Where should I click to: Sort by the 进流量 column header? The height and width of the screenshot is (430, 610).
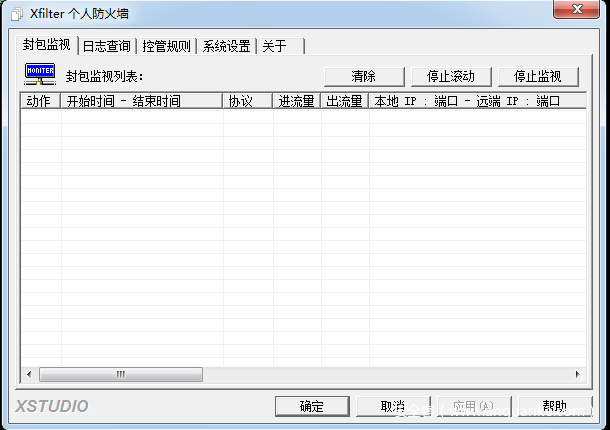296,101
